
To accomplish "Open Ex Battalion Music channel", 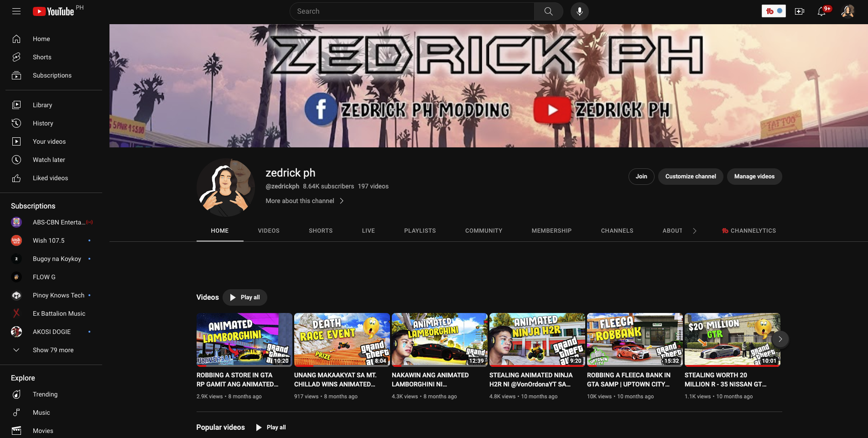I will 54,313.
